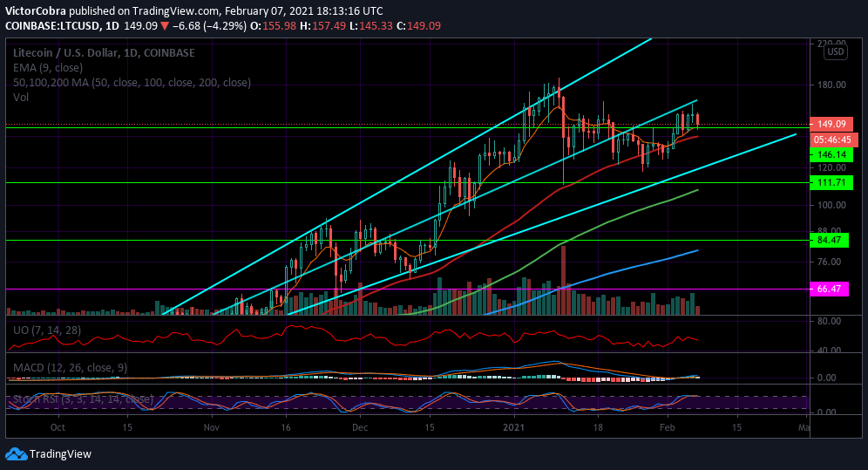Viewport: 868px width, 470px height.
Task: Click the 120.00 price axis label
Action: (832, 167)
